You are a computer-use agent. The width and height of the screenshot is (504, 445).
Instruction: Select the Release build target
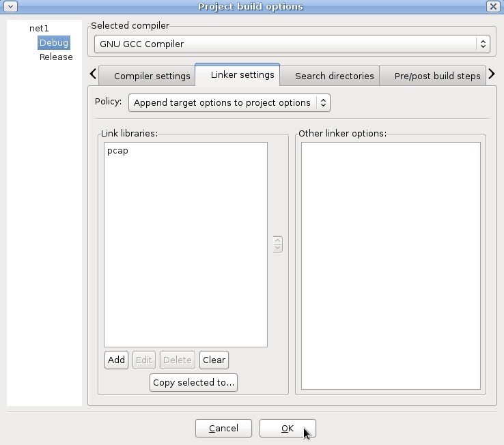[55, 57]
